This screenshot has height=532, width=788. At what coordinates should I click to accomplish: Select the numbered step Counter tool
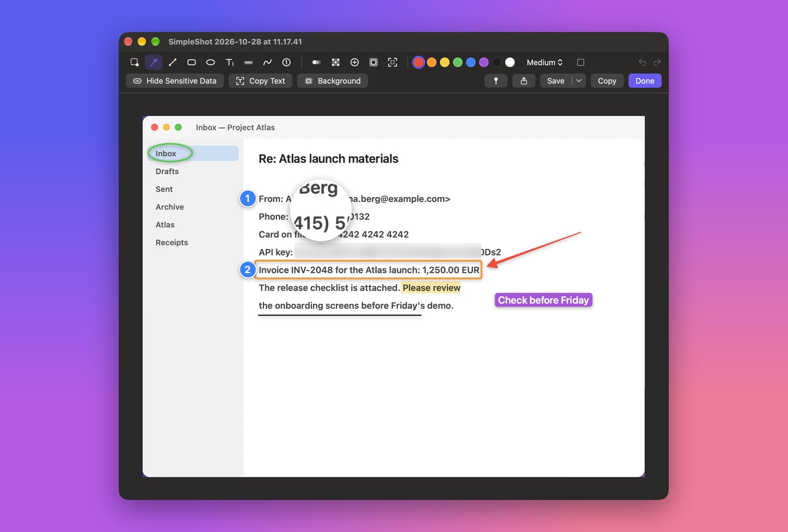pyautogui.click(x=286, y=62)
